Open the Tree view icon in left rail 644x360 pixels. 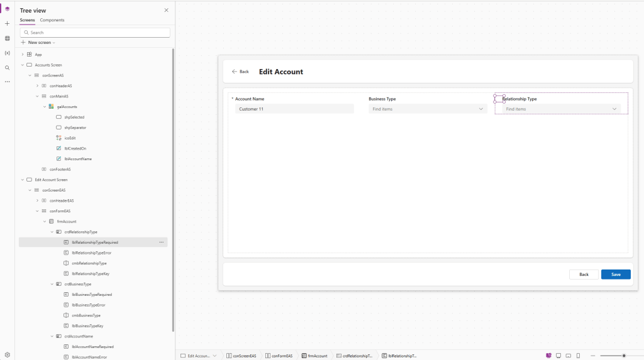click(8, 9)
